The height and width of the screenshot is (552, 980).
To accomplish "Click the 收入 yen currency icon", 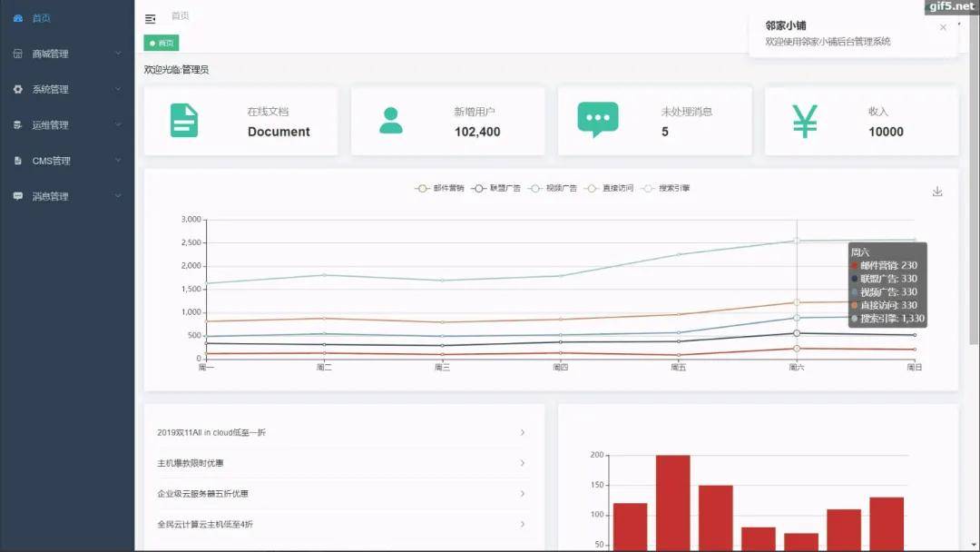I will click(805, 121).
